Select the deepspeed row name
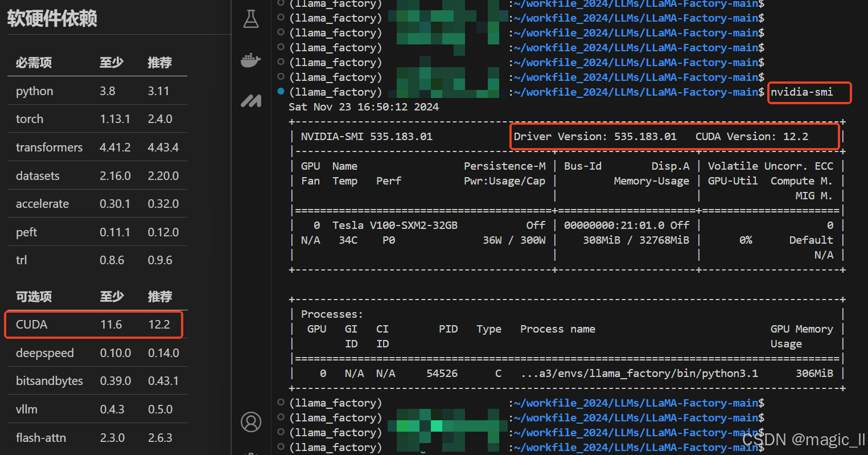Image resolution: width=868 pixels, height=455 pixels. click(x=45, y=353)
